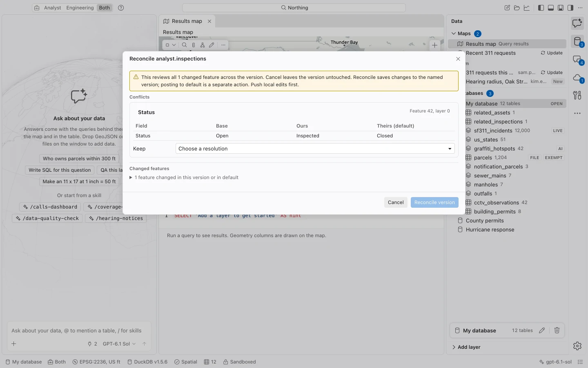
Task: Click the line chart icon in title bar
Action: [527, 8]
